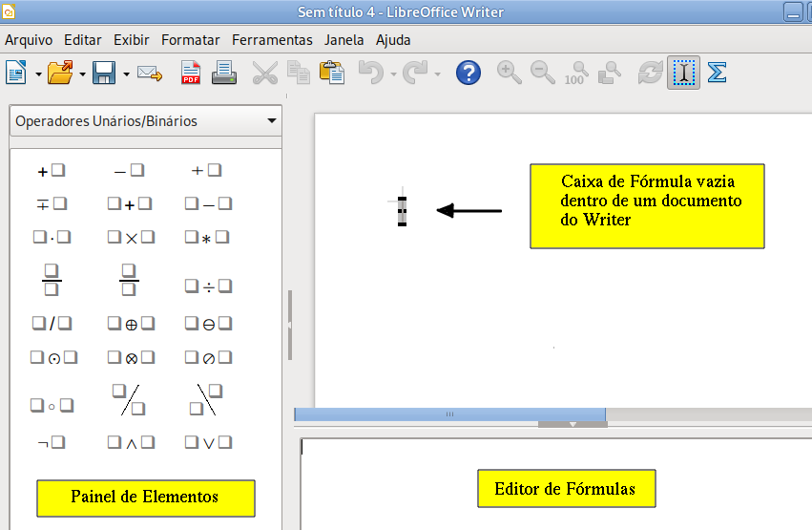
Task: Insert the wideslash diagonal fraction element
Action: (x=129, y=399)
